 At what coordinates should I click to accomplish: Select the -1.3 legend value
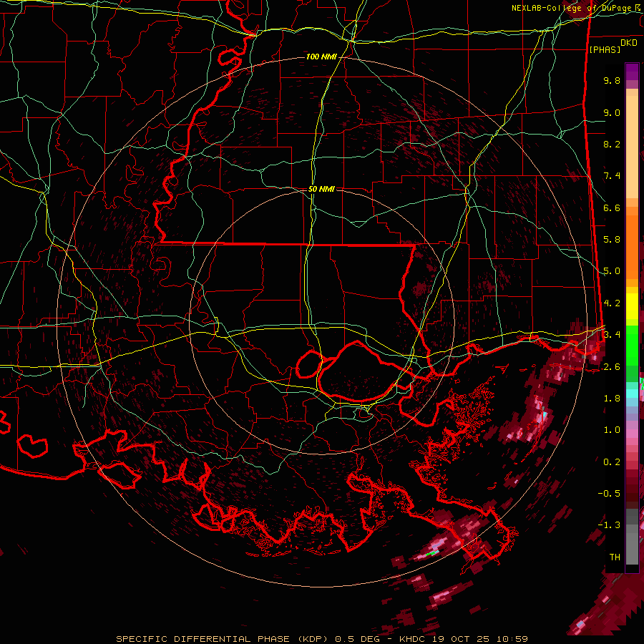coord(609,525)
